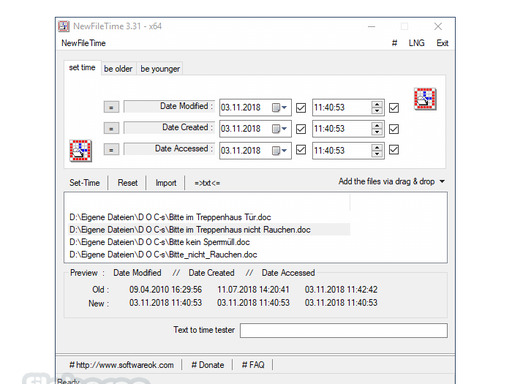Open calendar dropdown for Date Accessed
This screenshot has height=384, width=512.
tap(279, 151)
